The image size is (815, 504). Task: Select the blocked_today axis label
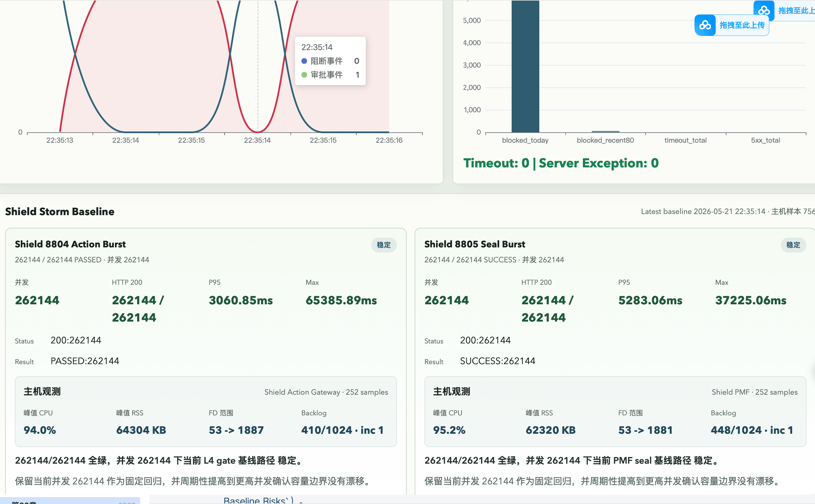(525, 140)
